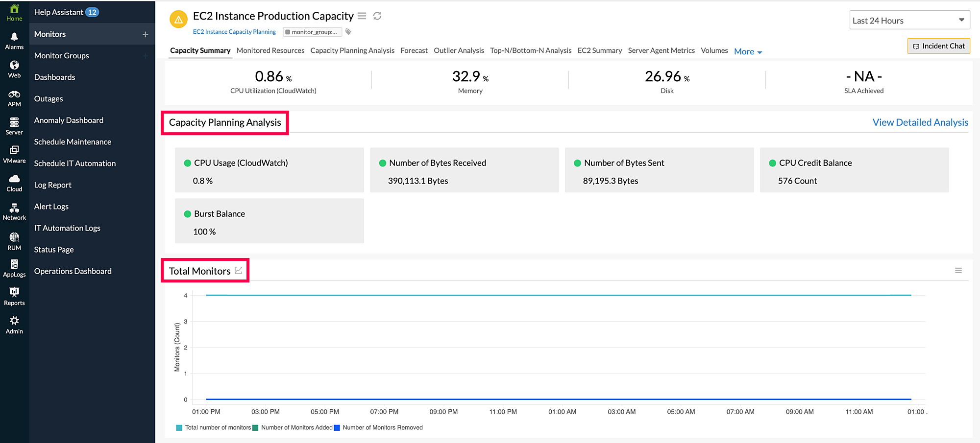Image resolution: width=980 pixels, height=443 pixels.
Task: Open the hamburger menu beside the title
Action: tap(362, 16)
